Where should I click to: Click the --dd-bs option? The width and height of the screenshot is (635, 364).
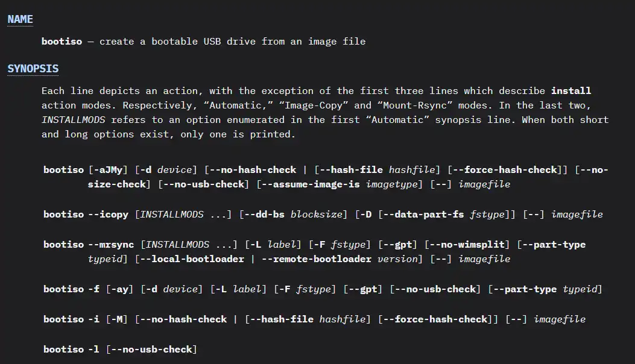pyautogui.click(x=265, y=215)
